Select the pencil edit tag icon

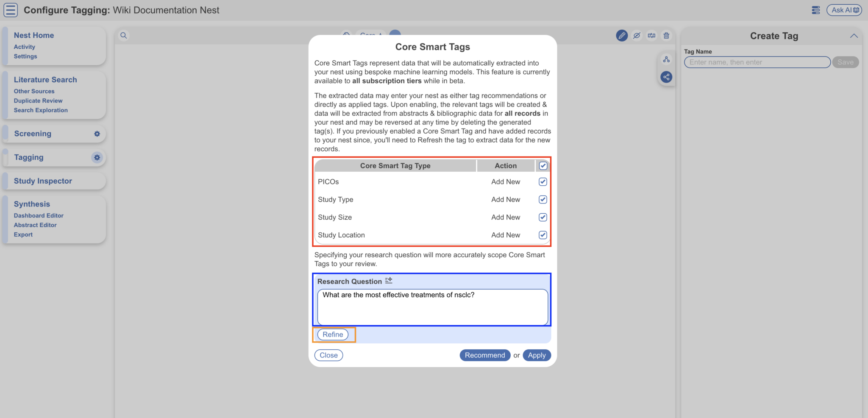(x=622, y=36)
